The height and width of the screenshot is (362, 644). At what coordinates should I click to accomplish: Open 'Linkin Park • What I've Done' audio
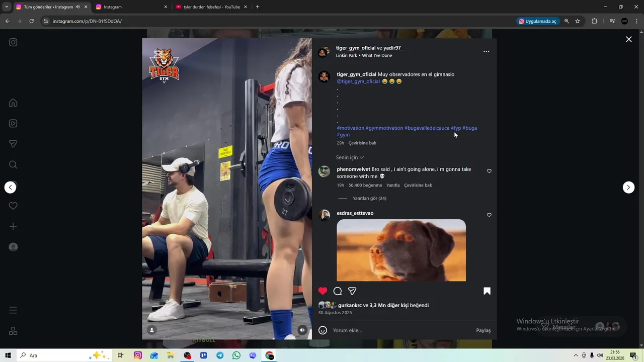364,55
